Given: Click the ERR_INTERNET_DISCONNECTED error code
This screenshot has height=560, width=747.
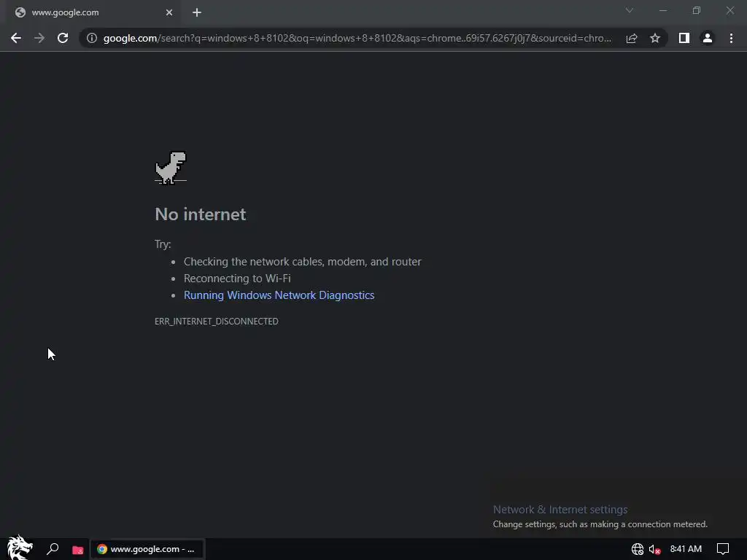Looking at the screenshot, I should [x=216, y=322].
